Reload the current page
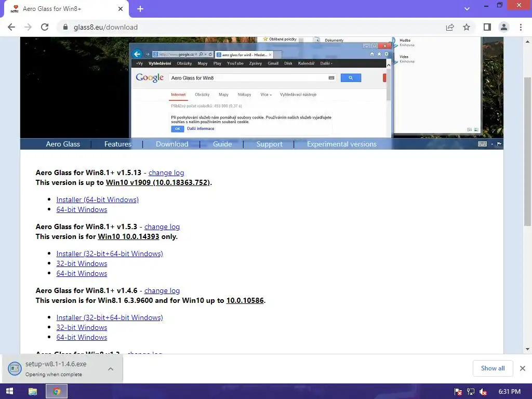This screenshot has width=532, height=399. click(x=45, y=27)
